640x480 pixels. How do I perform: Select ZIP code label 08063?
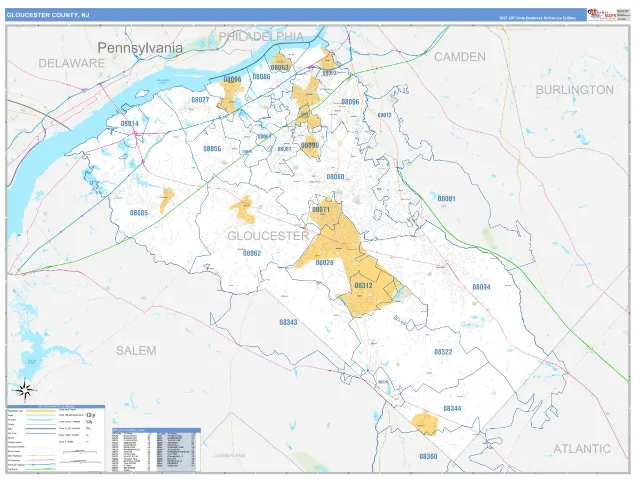tap(280, 67)
